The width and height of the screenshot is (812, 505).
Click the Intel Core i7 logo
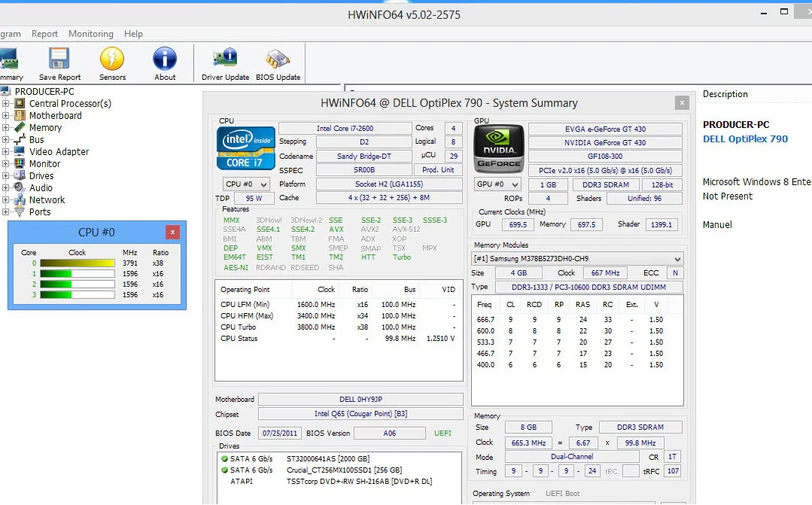click(x=245, y=148)
